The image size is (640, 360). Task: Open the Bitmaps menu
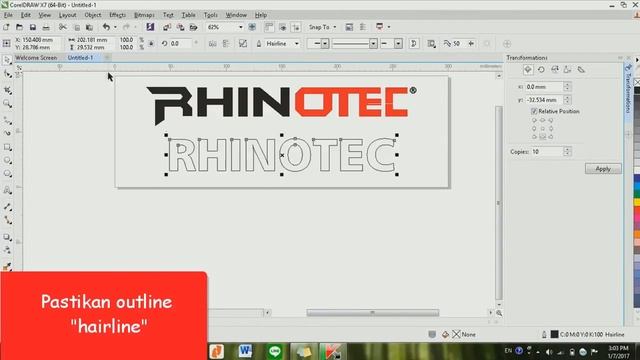[x=144, y=15]
